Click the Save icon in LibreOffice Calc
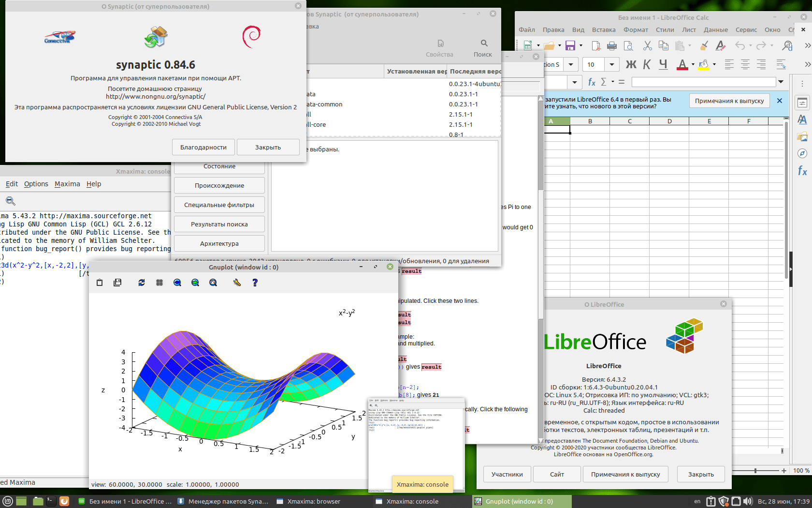 point(570,45)
